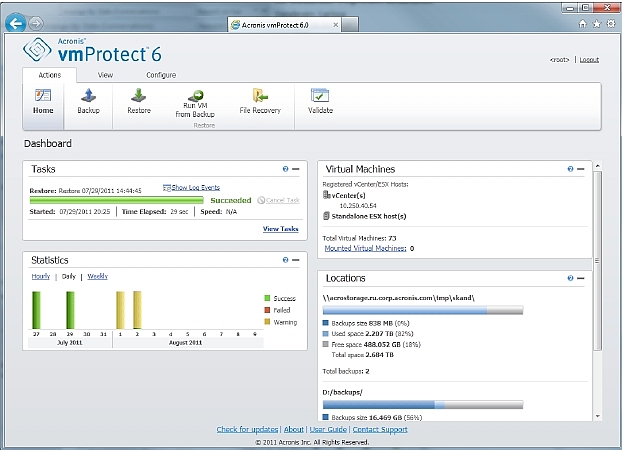
Task: Click the restore task progress bar
Action: click(x=117, y=200)
